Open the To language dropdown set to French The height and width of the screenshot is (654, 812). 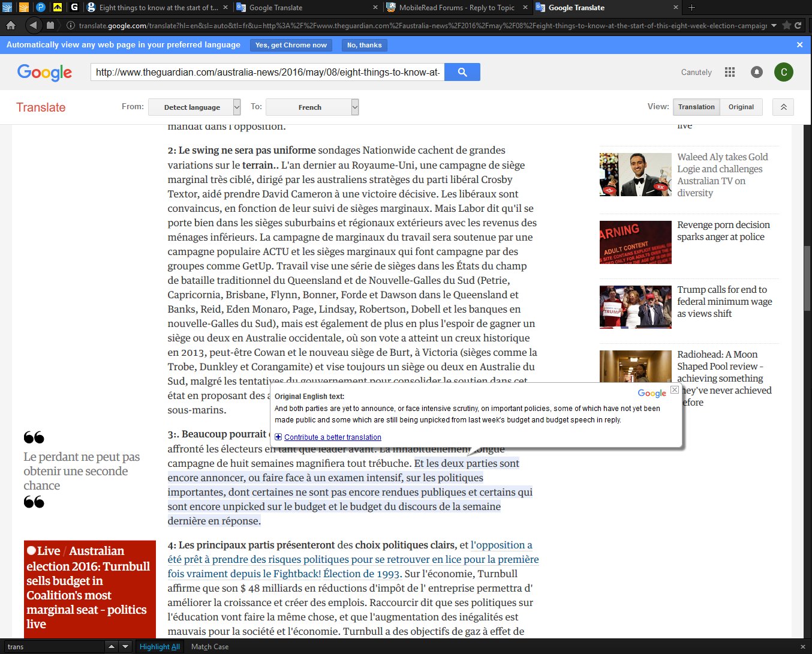tap(312, 107)
